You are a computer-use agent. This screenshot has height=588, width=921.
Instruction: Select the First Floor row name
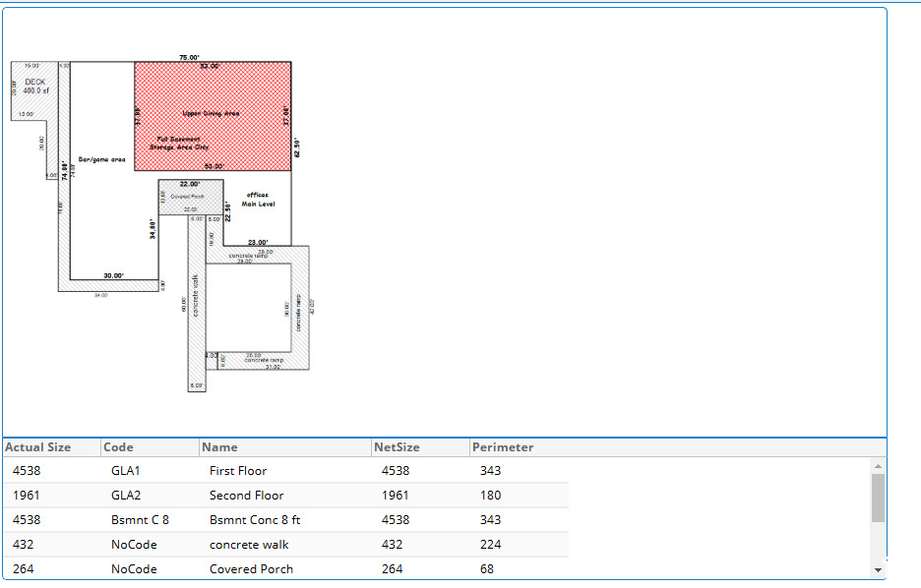(x=237, y=471)
